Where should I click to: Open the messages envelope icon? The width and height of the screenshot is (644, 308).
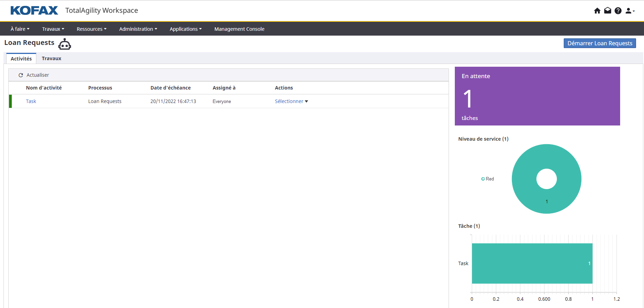607,11
